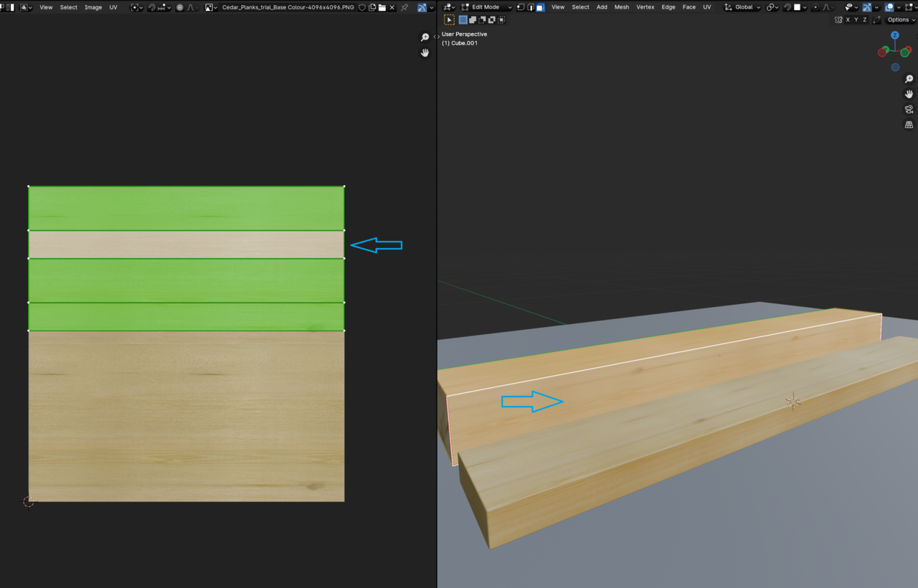Open the 3D viewport View menu
Image resolution: width=918 pixels, height=588 pixels.
coord(558,7)
